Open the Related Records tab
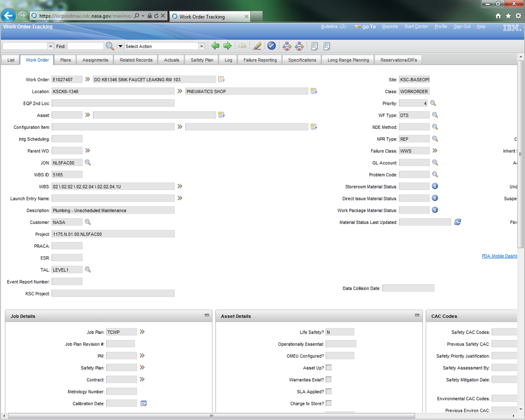 coord(136,60)
